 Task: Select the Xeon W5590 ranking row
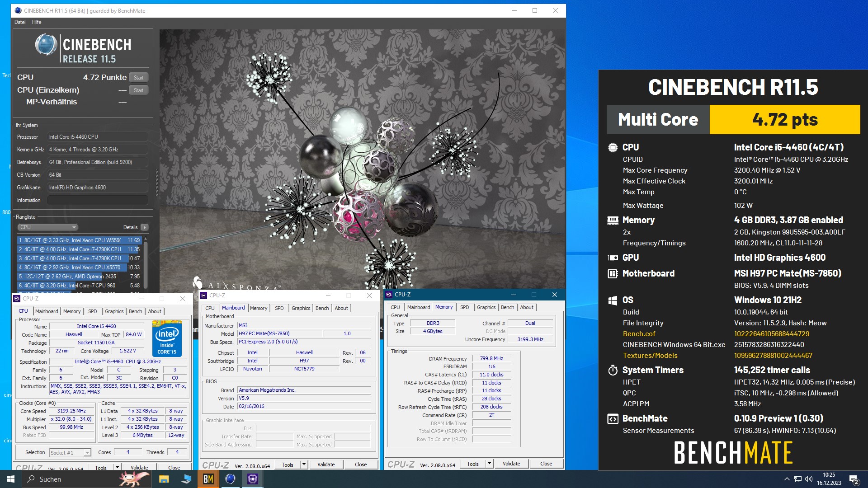[79, 240]
